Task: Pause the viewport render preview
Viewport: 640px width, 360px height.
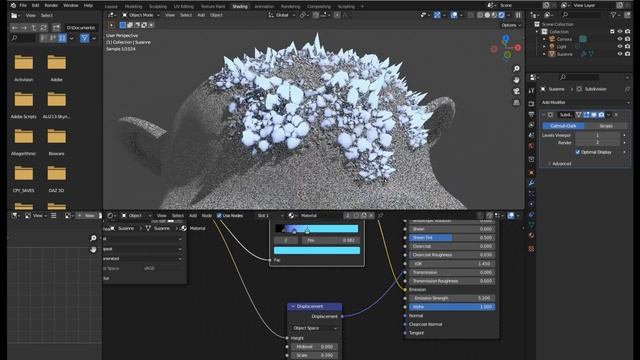Action: [518, 15]
